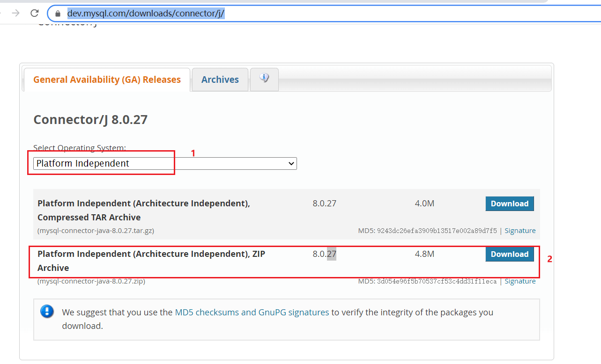The height and width of the screenshot is (364, 601).
Task: Open Signature link for the tar.gz file
Action: [520, 231]
